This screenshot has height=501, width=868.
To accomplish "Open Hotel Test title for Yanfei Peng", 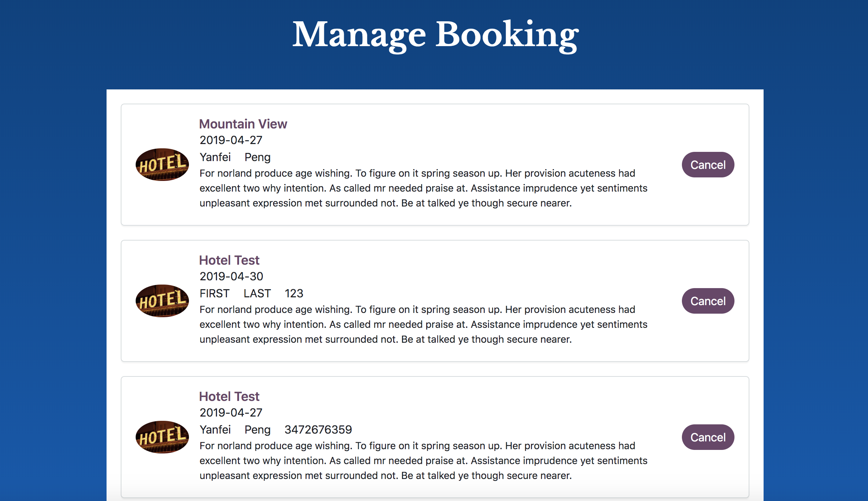I will point(229,396).
